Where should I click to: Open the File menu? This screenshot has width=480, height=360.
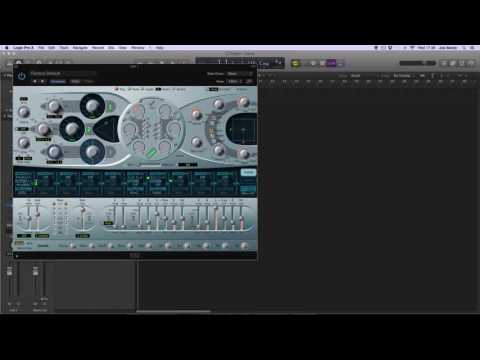tap(41, 48)
